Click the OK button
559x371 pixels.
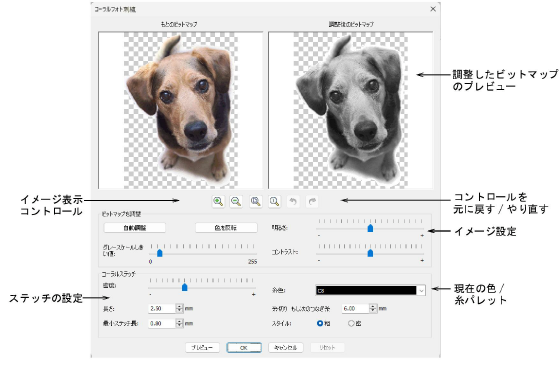click(244, 347)
